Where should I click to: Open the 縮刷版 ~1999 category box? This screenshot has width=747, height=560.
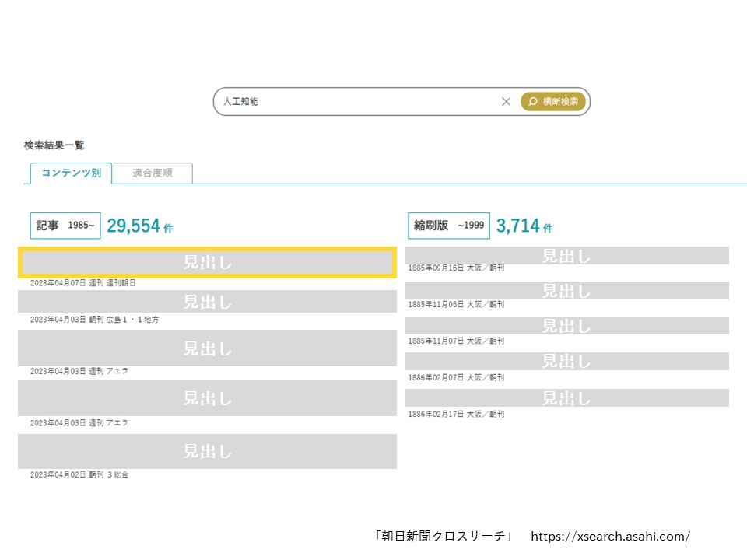(x=449, y=226)
